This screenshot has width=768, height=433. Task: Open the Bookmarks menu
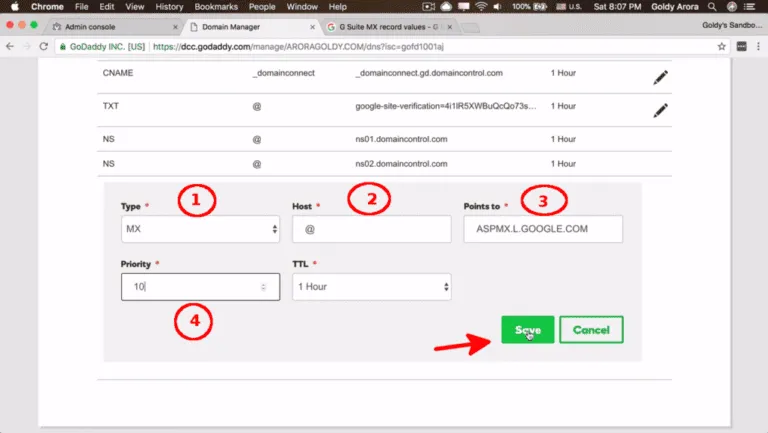(x=216, y=6)
